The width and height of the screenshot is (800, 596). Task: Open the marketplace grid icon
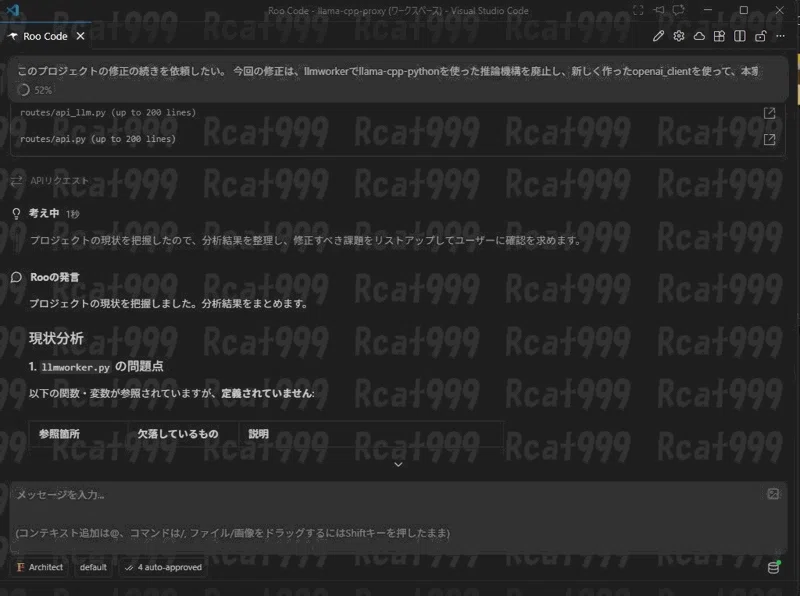tap(719, 36)
